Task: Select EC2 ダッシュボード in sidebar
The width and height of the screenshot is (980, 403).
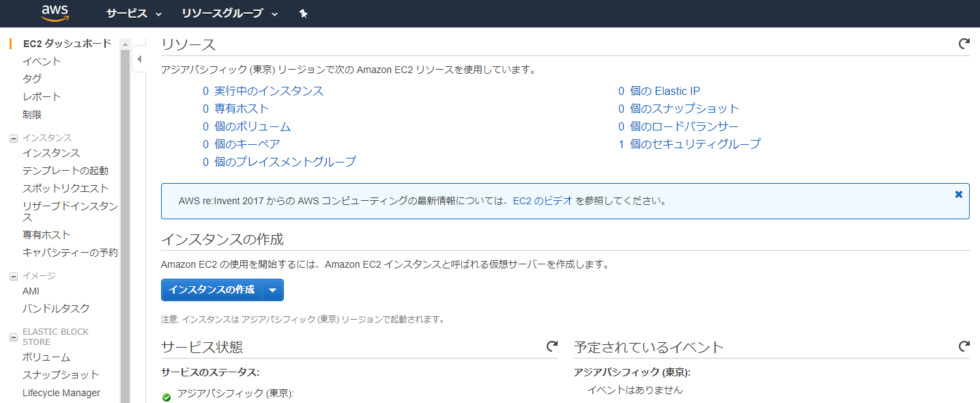Action: 67,44
